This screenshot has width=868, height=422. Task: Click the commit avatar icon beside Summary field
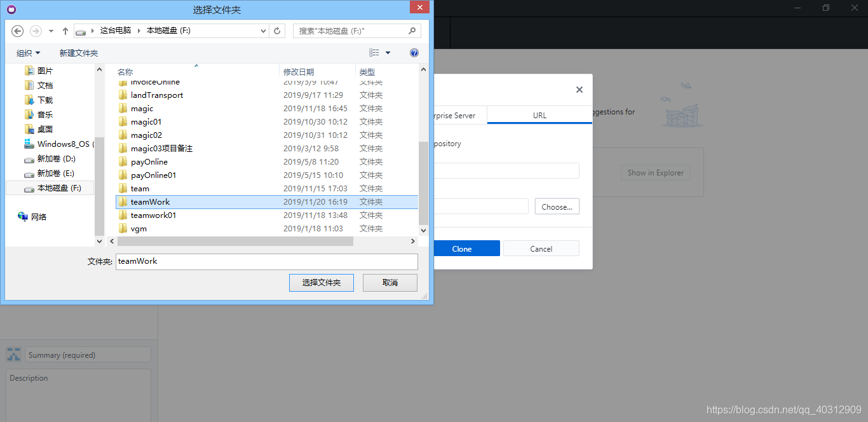tap(13, 354)
